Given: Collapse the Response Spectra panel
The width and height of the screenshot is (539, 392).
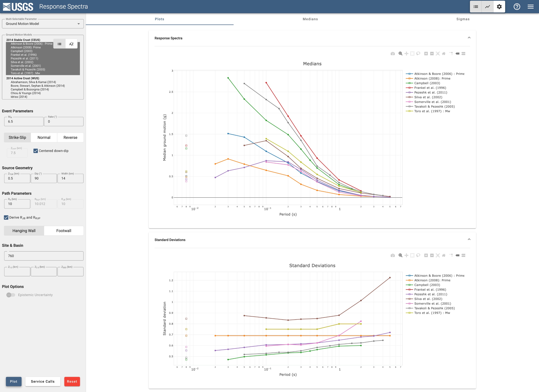Looking at the screenshot, I should 469,38.
